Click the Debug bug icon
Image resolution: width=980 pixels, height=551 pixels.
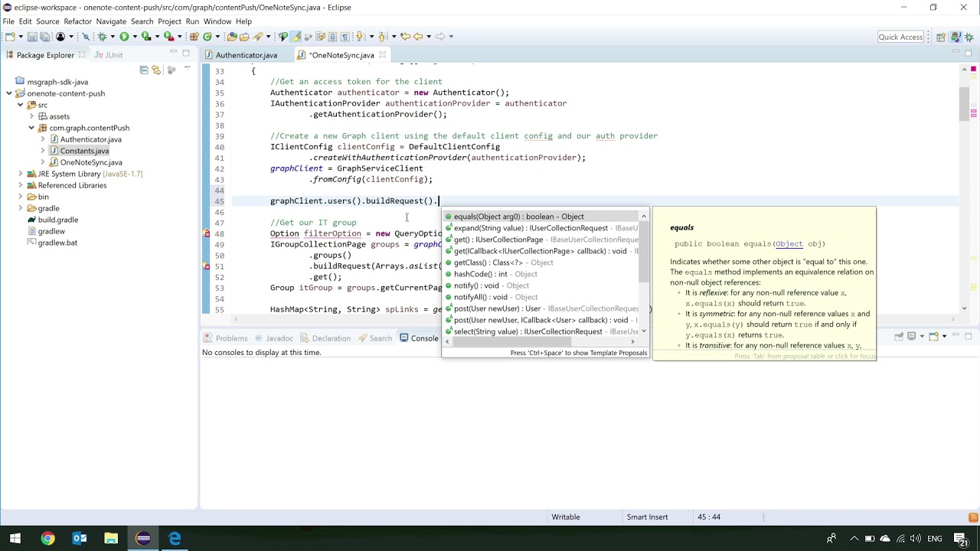[x=102, y=37]
